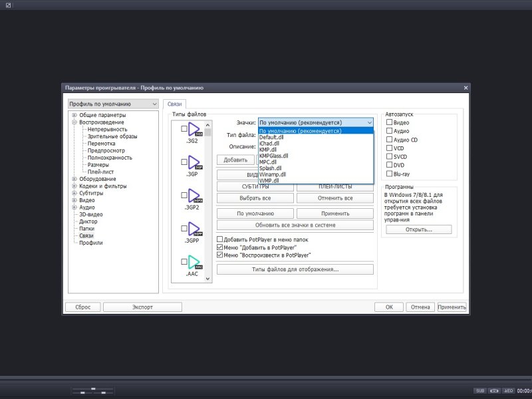Image resolution: width=532 pixels, height=399 pixels.
Task: Enable autorun for DVD
Action: [x=390, y=165]
